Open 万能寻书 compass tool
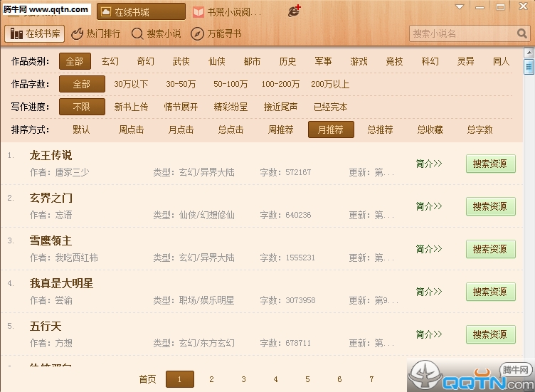 tap(216, 33)
